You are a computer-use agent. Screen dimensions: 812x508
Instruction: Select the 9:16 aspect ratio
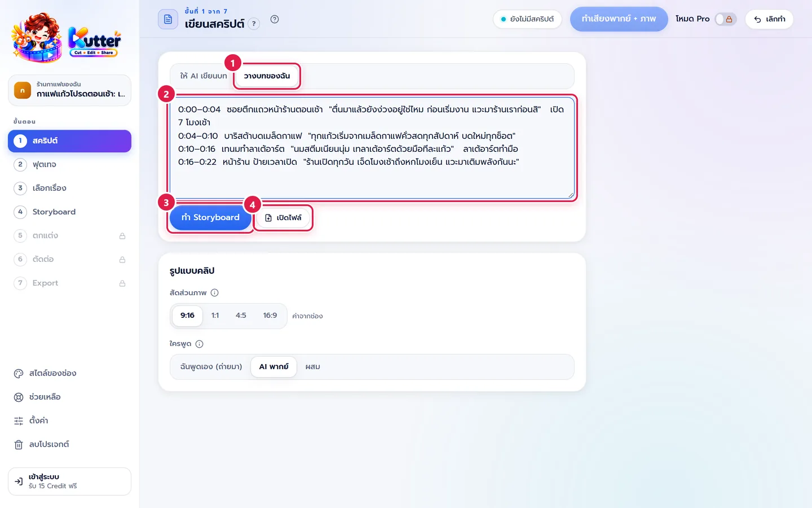187,316
